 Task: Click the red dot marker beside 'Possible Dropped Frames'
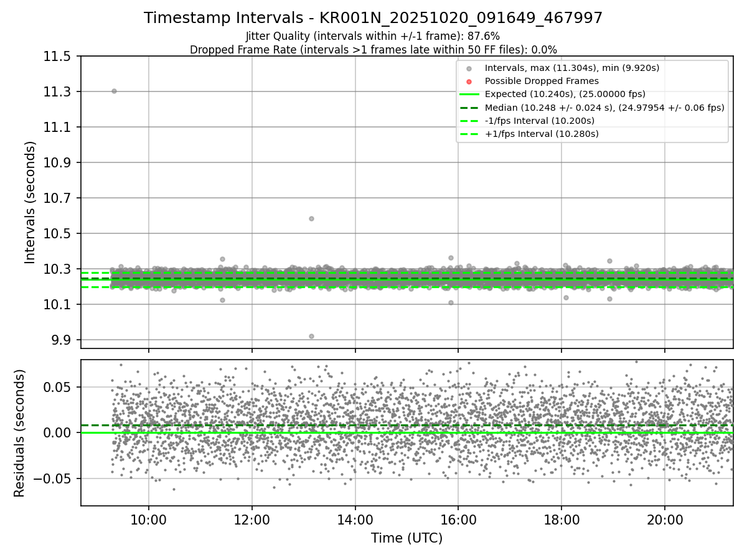469,82
